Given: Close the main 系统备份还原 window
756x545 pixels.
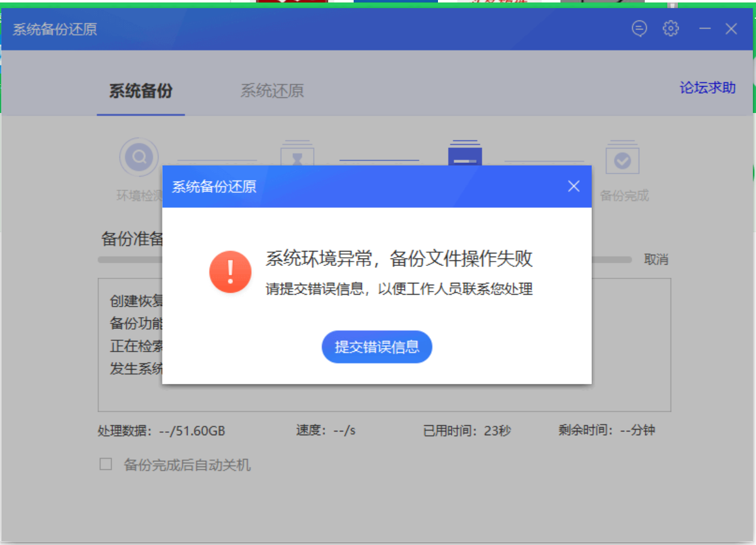Looking at the screenshot, I should pyautogui.click(x=731, y=29).
